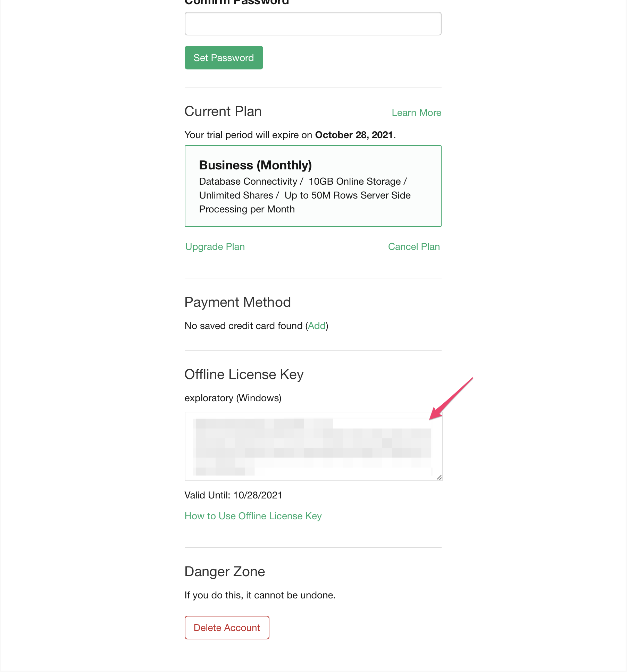Click the Cancel Plan link
This screenshot has width=627, height=672.
click(413, 247)
